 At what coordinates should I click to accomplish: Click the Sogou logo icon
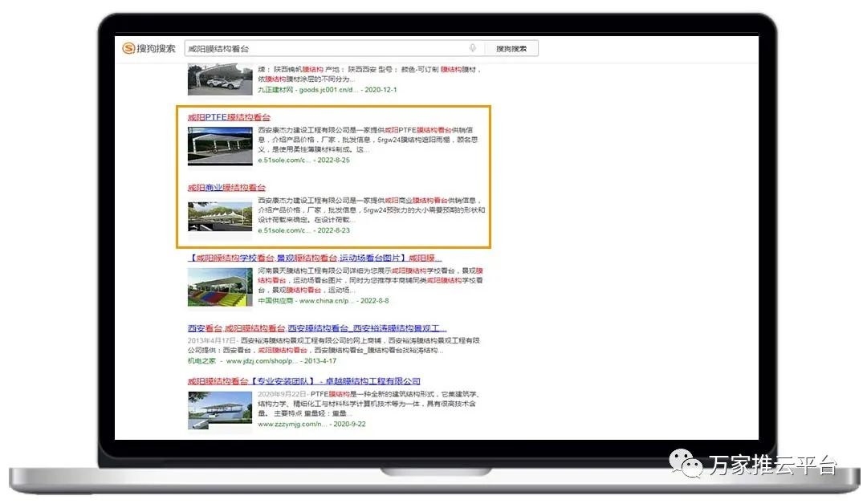(129, 48)
